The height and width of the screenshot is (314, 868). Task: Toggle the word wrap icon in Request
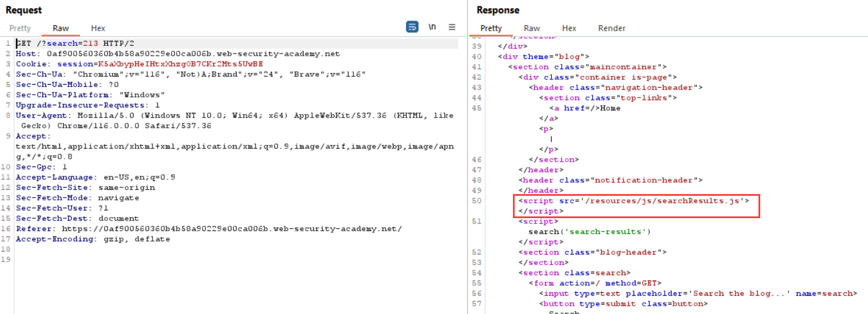[x=412, y=27]
